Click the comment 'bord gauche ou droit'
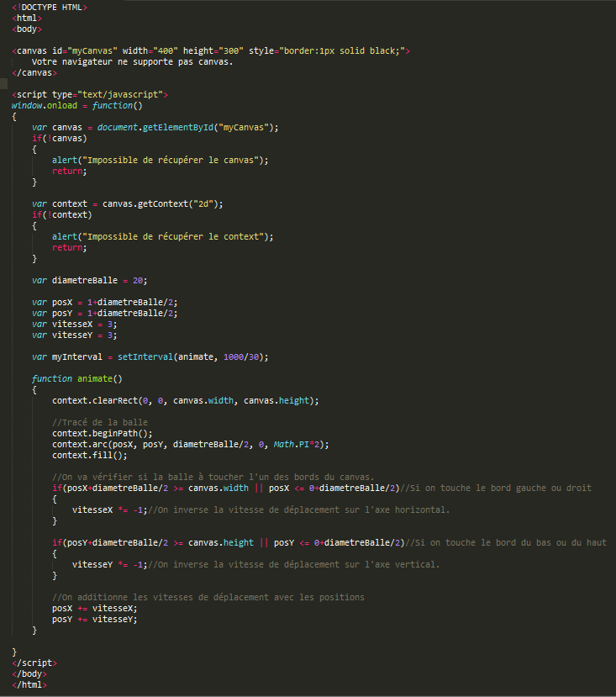The width and height of the screenshot is (616, 697). (496, 488)
